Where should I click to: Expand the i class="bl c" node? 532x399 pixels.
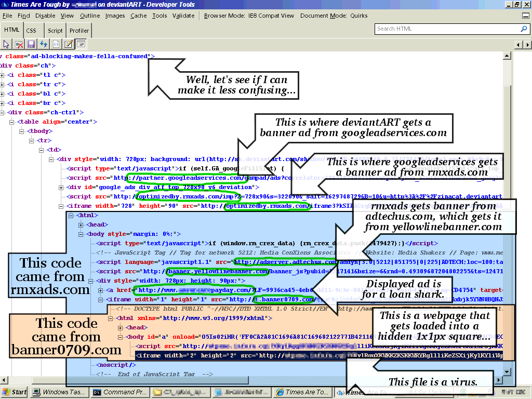click(2, 94)
